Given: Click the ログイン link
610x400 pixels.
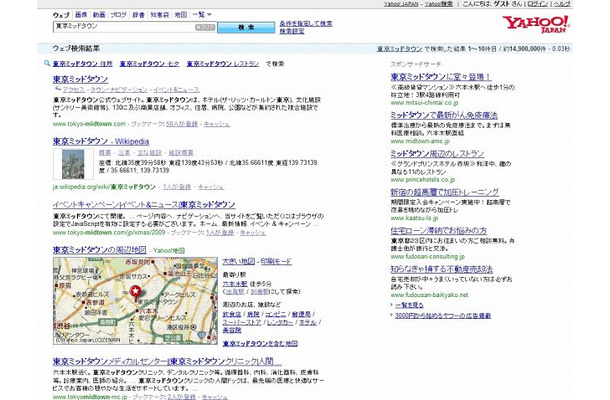Looking at the screenshot, I should point(538,4).
